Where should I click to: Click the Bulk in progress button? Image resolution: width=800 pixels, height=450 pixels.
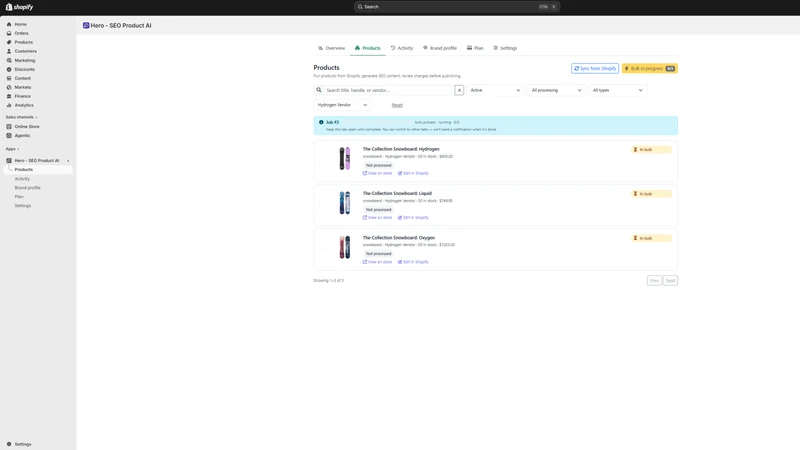(x=649, y=68)
